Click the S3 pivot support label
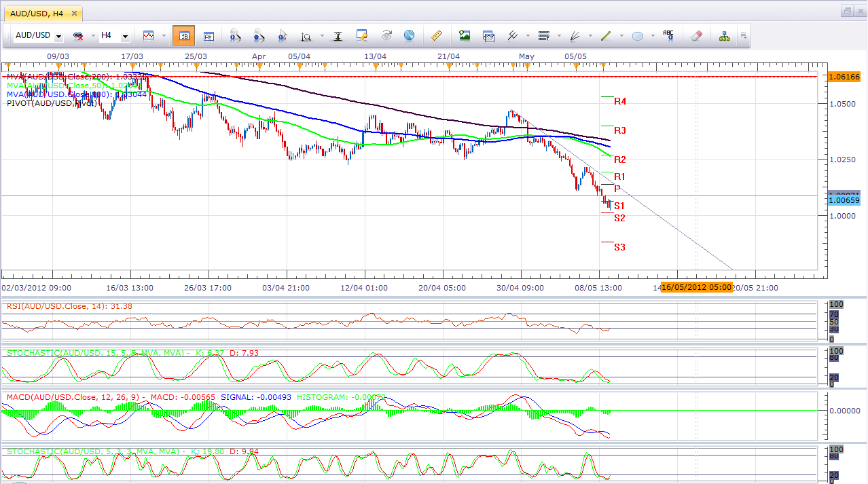This screenshot has width=868, height=484. (x=619, y=247)
